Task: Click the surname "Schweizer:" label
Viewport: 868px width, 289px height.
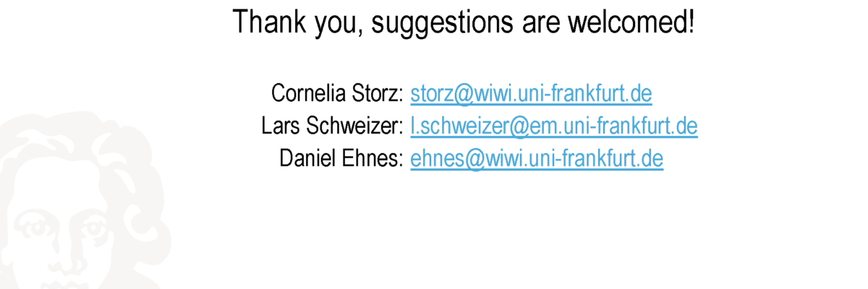Action: (x=356, y=126)
